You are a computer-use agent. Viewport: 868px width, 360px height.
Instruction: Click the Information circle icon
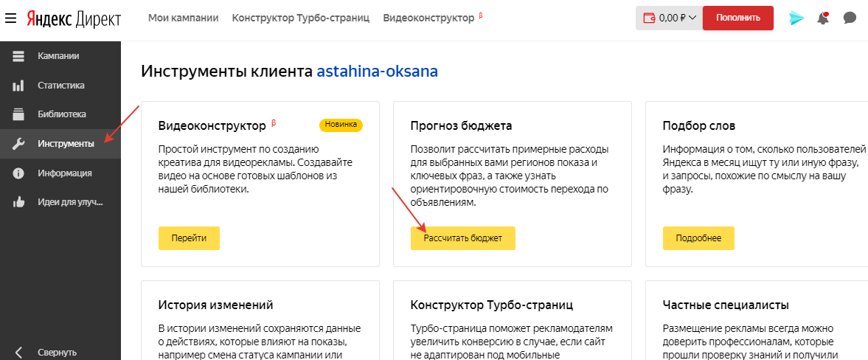pyautogui.click(x=18, y=173)
